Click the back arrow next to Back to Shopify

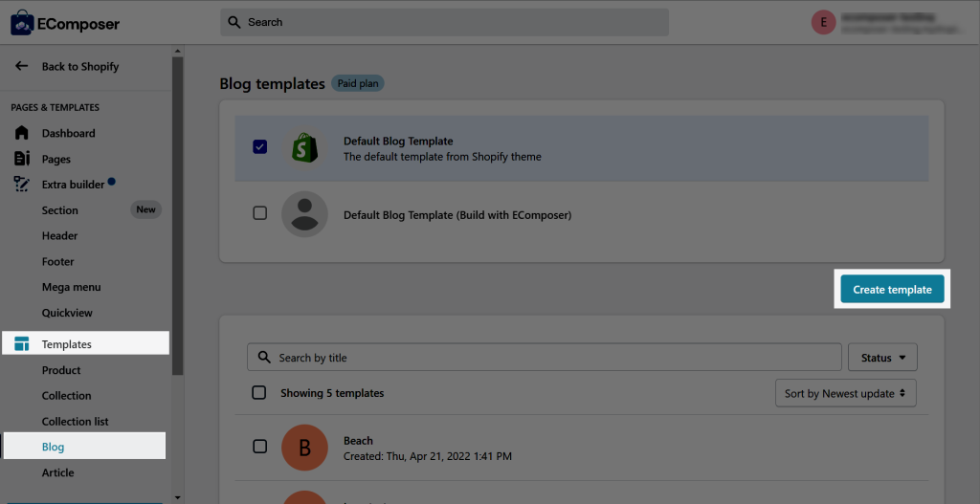[22, 66]
